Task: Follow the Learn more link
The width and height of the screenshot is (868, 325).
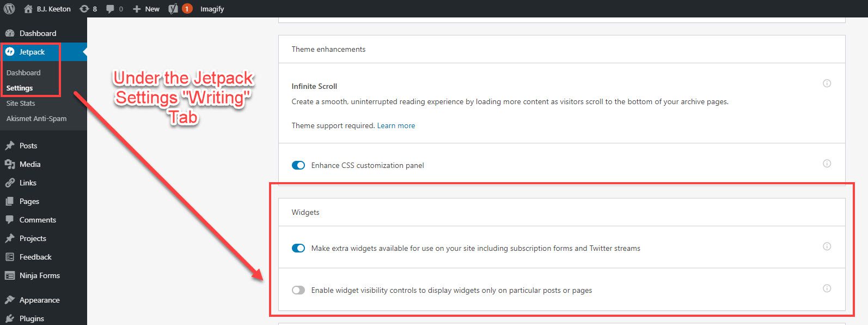Action: pos(396,125)
